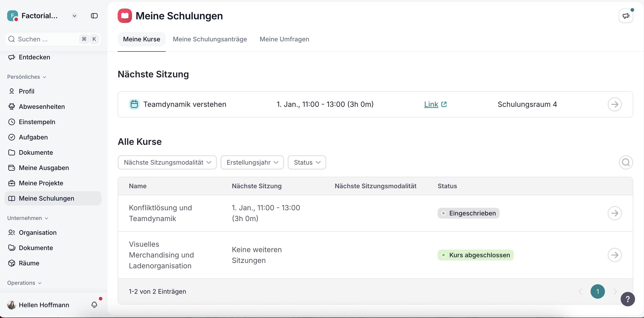Viewport: 644px width, 318px height.
Task: Open arrow for Konfliktlösung und Teamdynamik course
Action: 615,213
